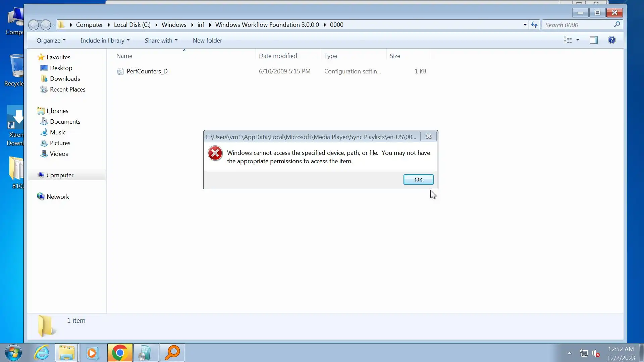Launch Windows Media Player from taskbar
Image resolution: width=644 pixels, height=362 pixels.
click(x=93, y=353)
